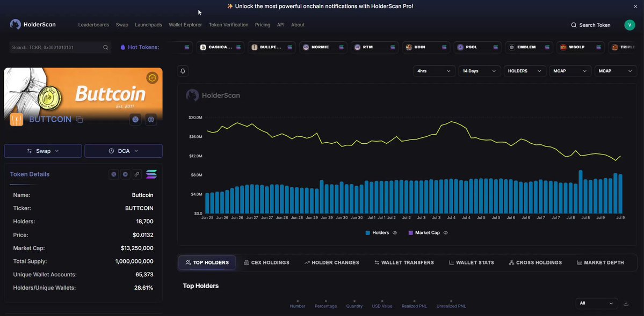The image size is (644, 316).
Task: Open the 4hrs interval dropdown
Action: click(x=434, y=71)
